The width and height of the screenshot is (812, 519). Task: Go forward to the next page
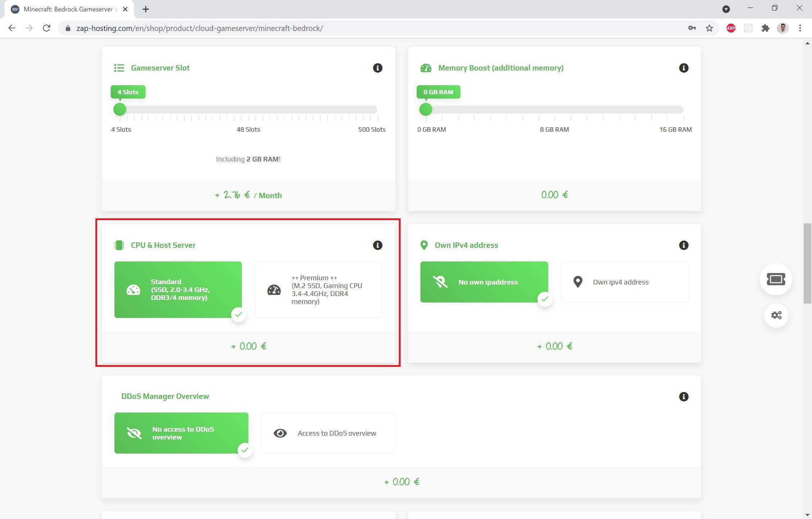[x=29, y=28]
